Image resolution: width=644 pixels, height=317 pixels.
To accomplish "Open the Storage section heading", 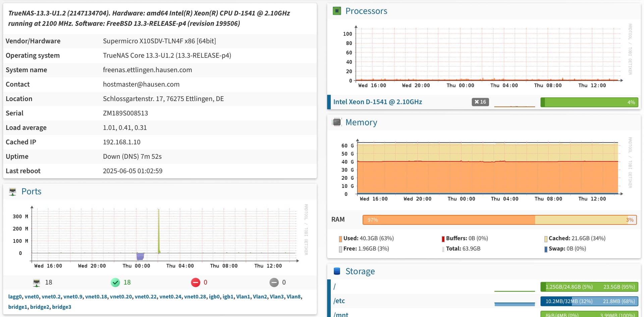I will (x=360, y=271).
